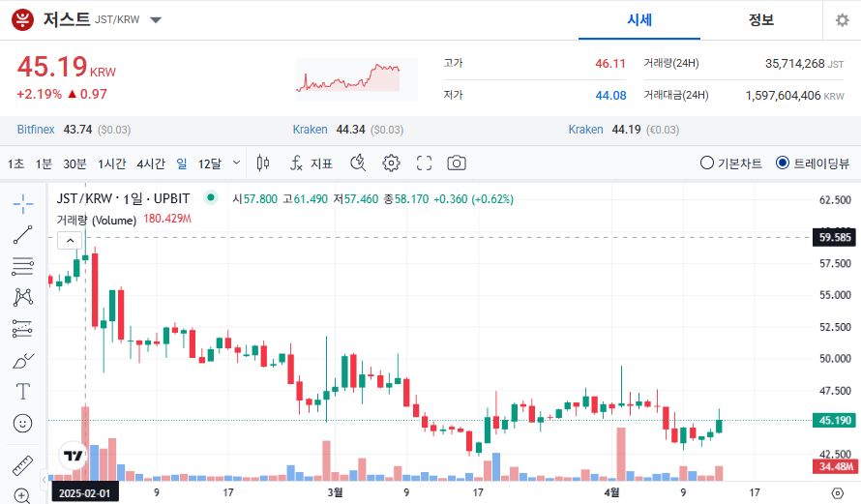
Task: Click the market status green dot
Action: click(210, 197)
